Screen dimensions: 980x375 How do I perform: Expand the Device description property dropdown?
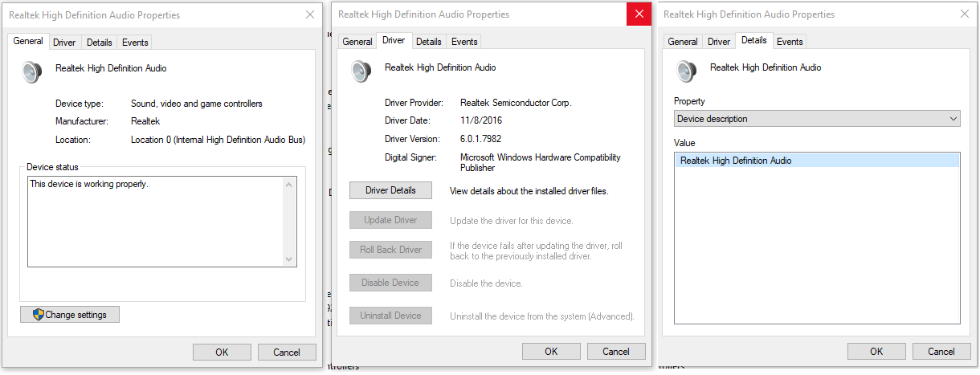pyautogui.click(x=817, y=119)
